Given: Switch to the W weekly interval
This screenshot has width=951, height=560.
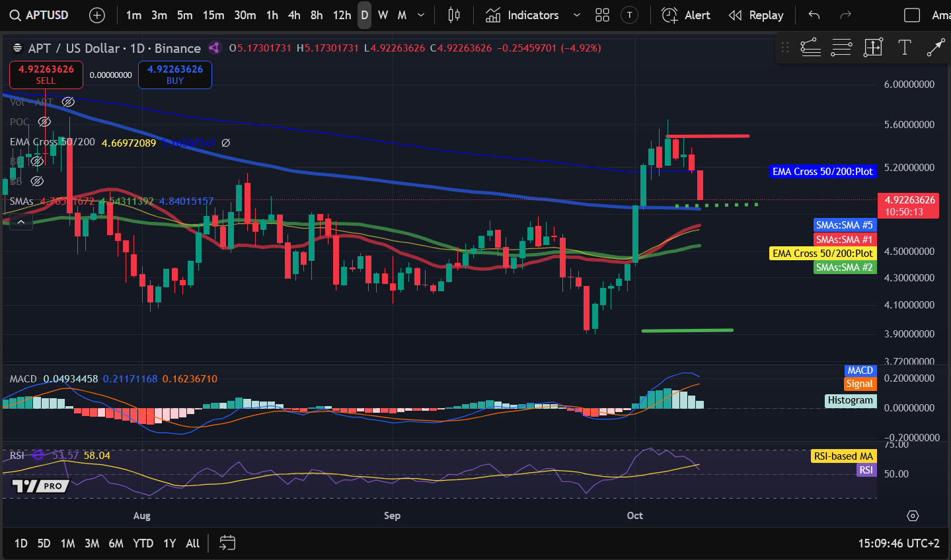Looking at the screenshot, I should pyautogui.click(x=383, y=15).
